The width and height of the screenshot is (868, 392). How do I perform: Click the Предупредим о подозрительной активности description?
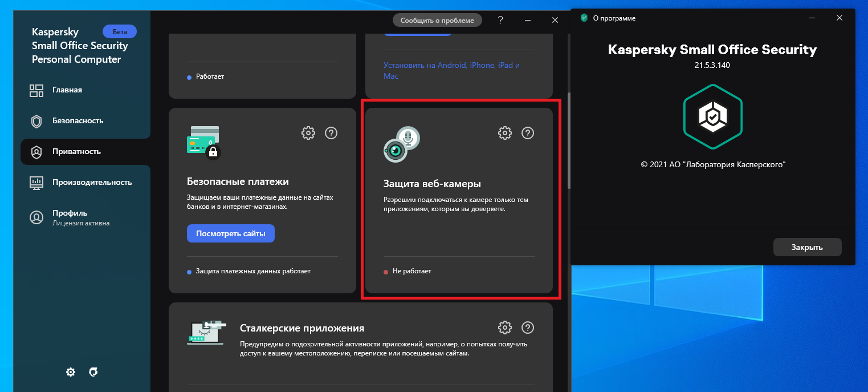click(x=384, y=349)
